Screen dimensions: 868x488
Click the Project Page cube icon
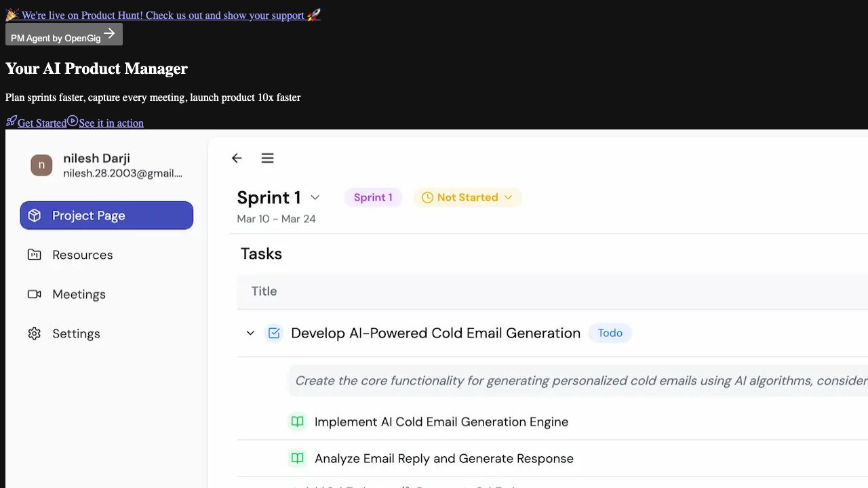[35, 216]
